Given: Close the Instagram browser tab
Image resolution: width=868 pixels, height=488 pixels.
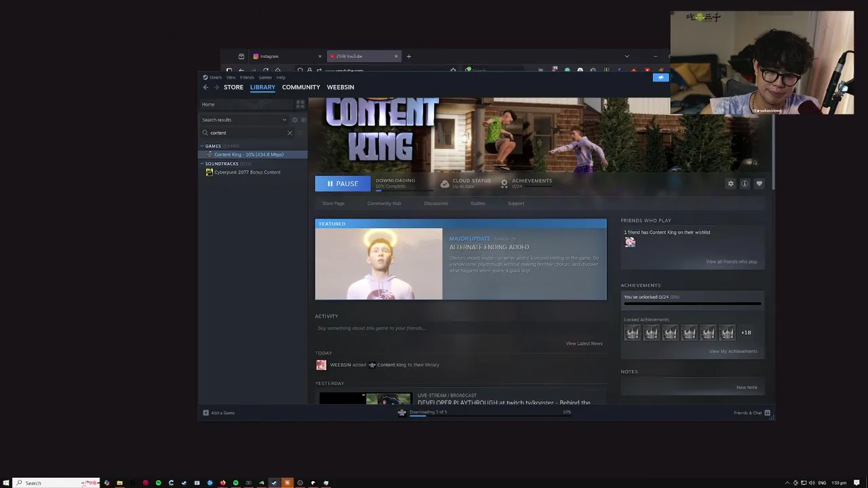Looking at the screenshot, I should click(x=320, y=56).
